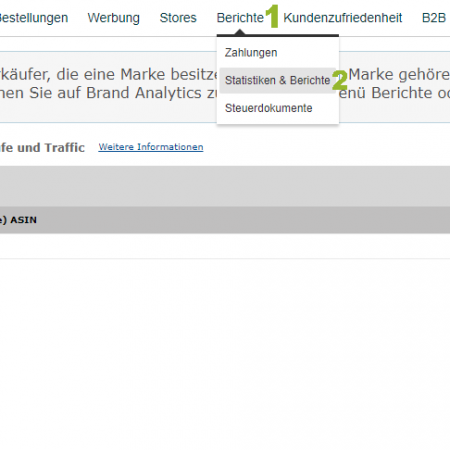450x450 pixels.
Task: Click the green number 1 marker
Action: coord(273,16)
